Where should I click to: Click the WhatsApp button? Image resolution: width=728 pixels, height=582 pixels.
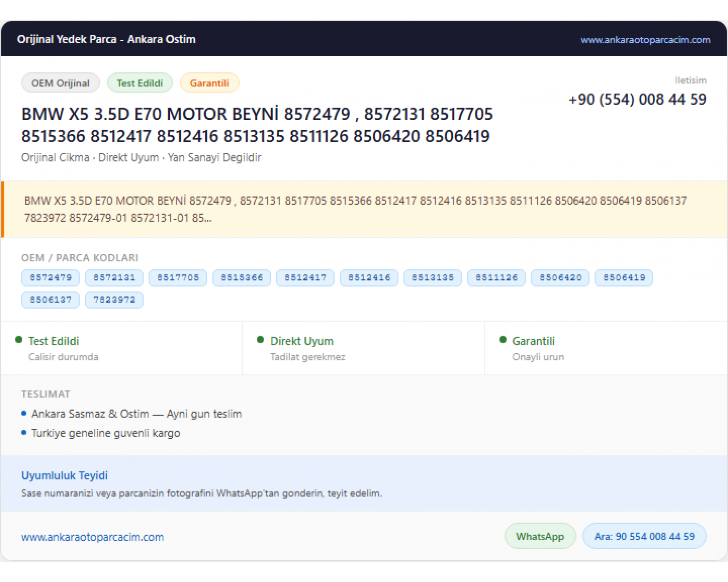540,536
